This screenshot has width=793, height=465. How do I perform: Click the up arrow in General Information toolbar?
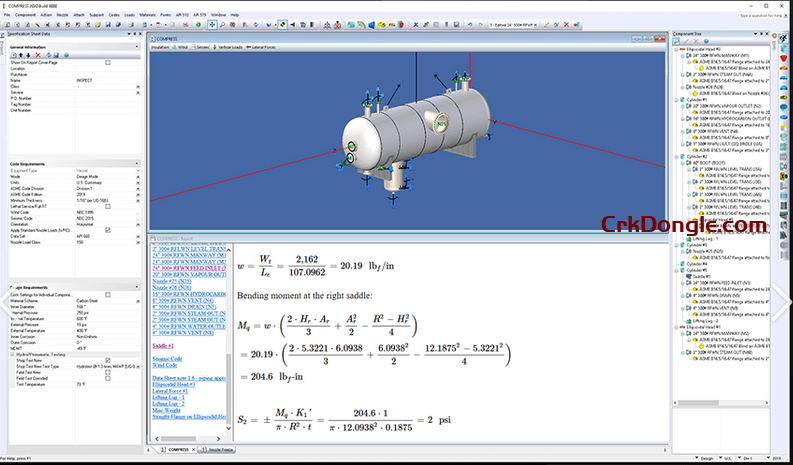(21, 55)
